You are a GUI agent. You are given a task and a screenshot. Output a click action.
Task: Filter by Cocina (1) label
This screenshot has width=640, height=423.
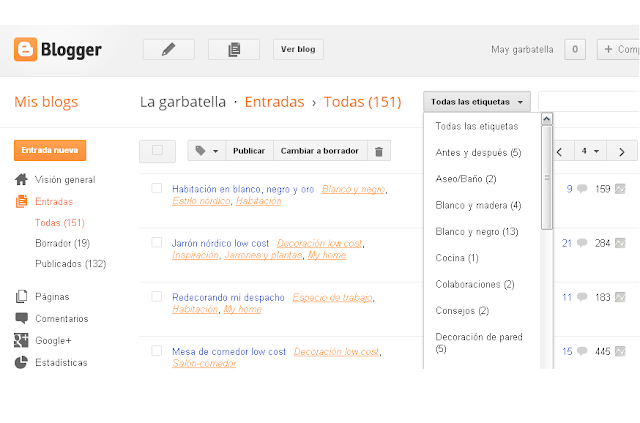(x=457, y=258)
